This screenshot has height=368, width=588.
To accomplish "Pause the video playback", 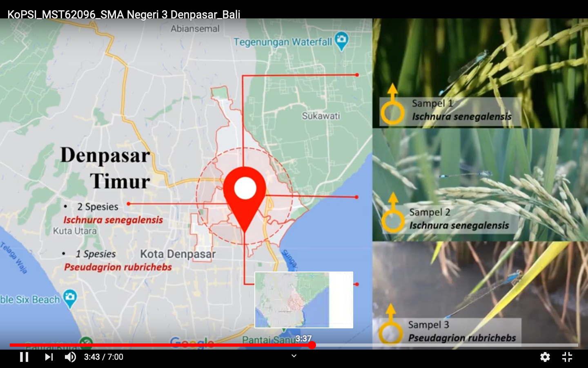I will (24, 357).
